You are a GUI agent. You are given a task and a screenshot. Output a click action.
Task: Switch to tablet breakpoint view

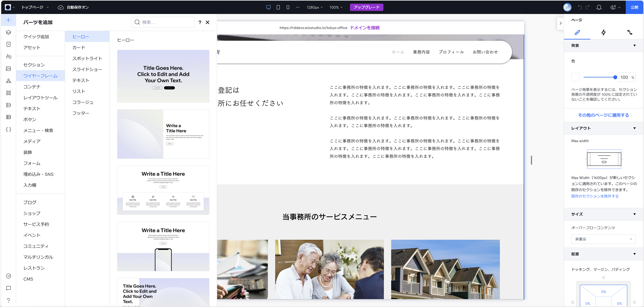point(278,7)
